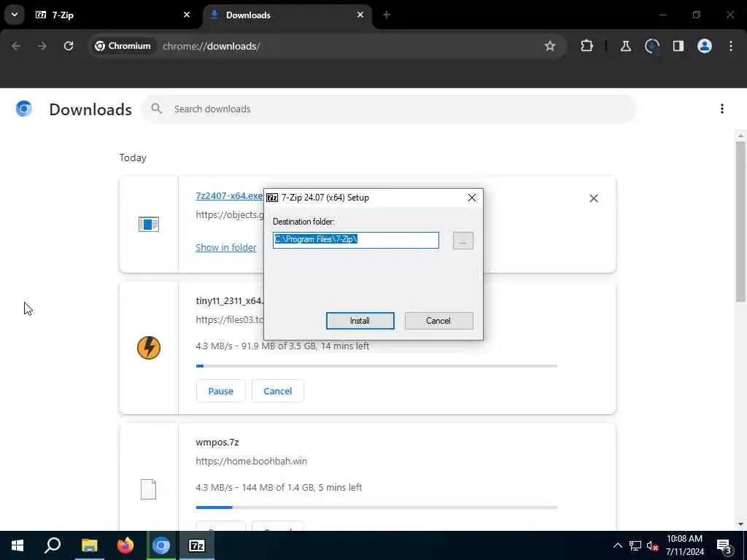Pause the tiny11 download
This screenshot has width=747, height=560.
(220, 391)
